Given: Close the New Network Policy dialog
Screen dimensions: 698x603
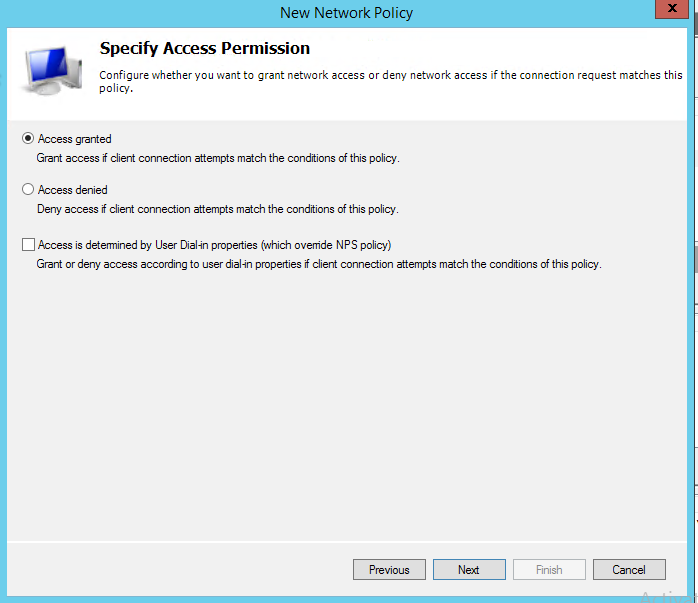Looking at the screenshot, I should tap(670, 11).
